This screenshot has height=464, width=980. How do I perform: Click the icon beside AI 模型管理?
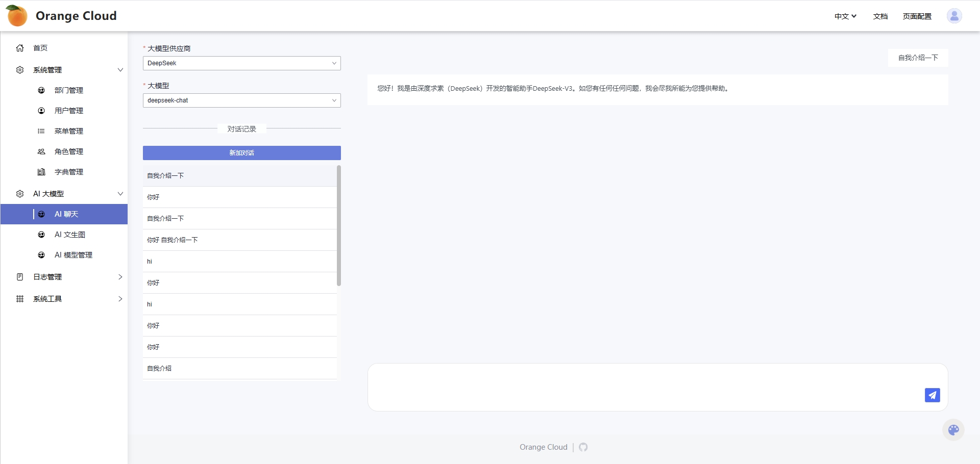coord(41,255)
